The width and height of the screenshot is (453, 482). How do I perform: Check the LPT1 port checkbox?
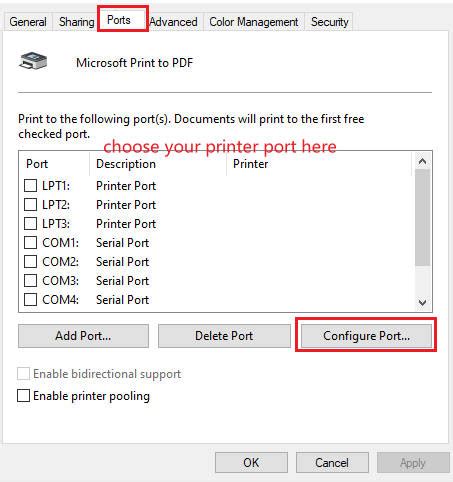point(30,186)
